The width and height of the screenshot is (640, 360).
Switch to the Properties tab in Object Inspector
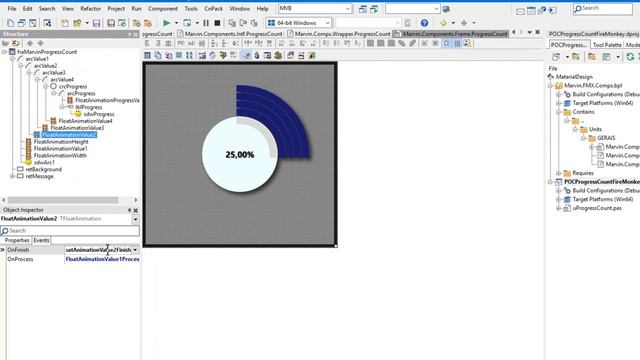pos(17,240)
